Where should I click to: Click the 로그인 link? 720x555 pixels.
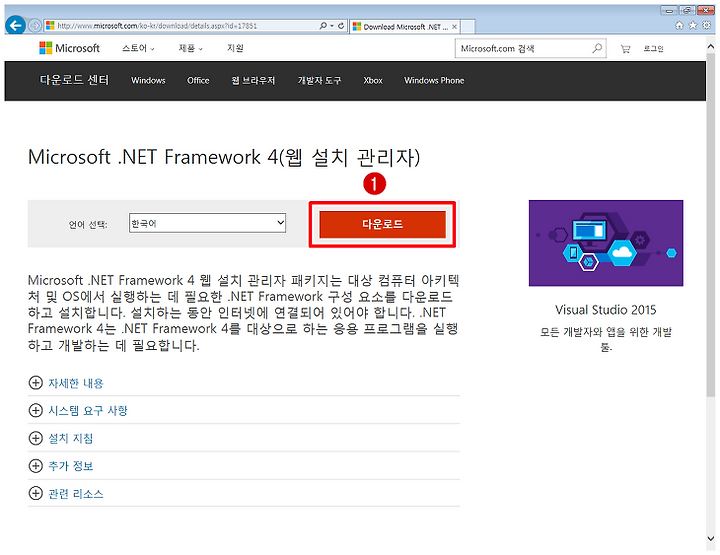653,49
